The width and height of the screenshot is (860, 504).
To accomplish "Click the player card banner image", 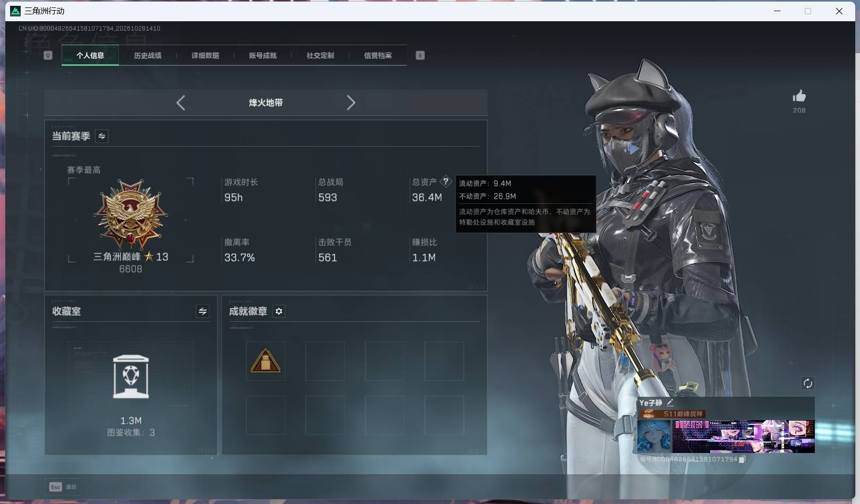I will pyautogui.click(x=743, y=436).
